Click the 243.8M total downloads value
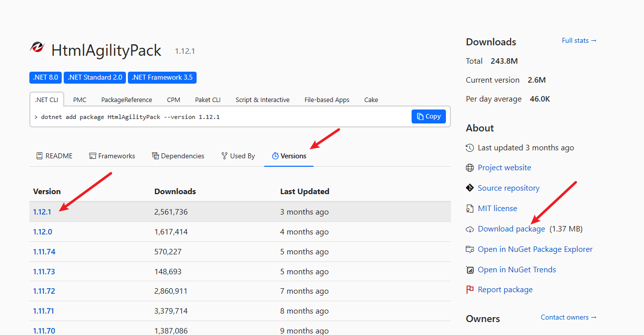 click(x=504, y=61)
